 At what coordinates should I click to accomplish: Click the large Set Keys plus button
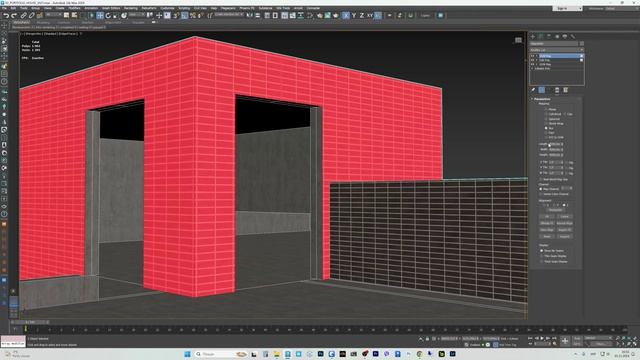[x=565, y=341]
